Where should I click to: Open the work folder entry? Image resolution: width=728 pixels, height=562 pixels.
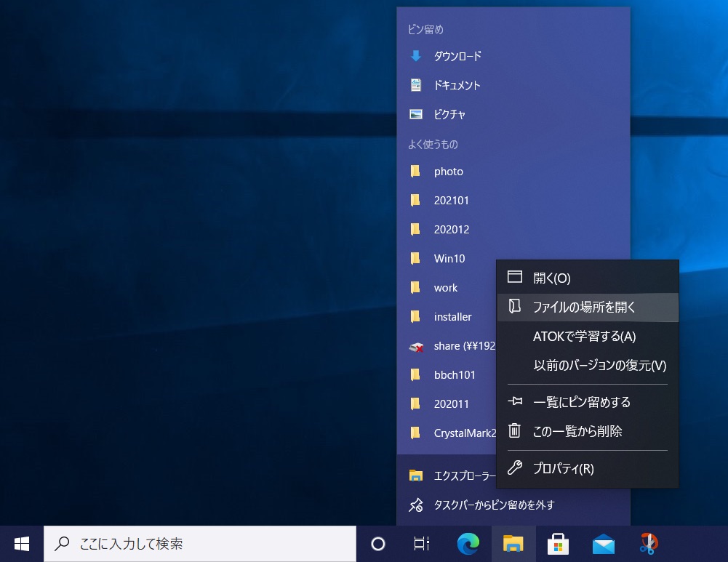447,288
